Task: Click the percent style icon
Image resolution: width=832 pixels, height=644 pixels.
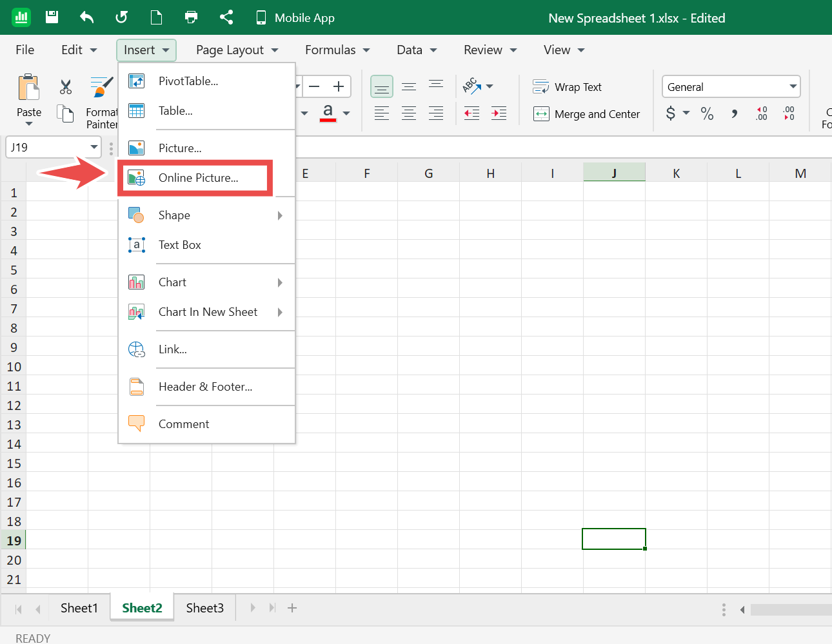Action: click(x=707, y=114)
